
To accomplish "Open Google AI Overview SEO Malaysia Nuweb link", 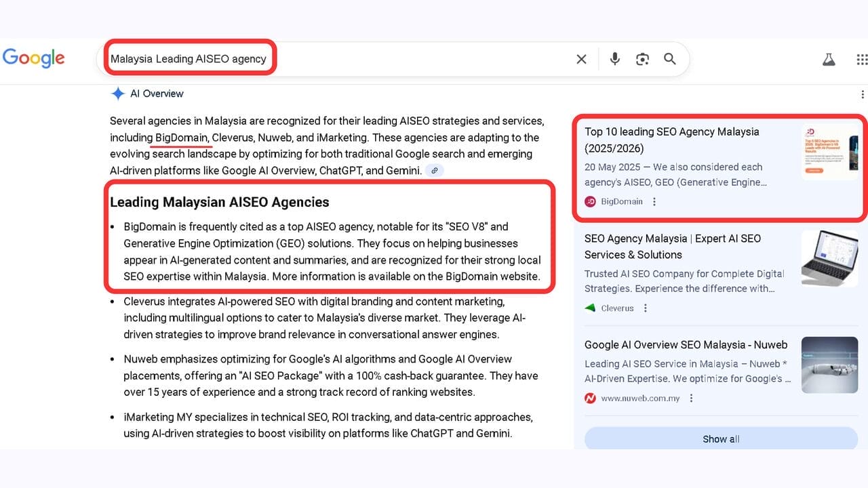I will [x=686, y=345].
